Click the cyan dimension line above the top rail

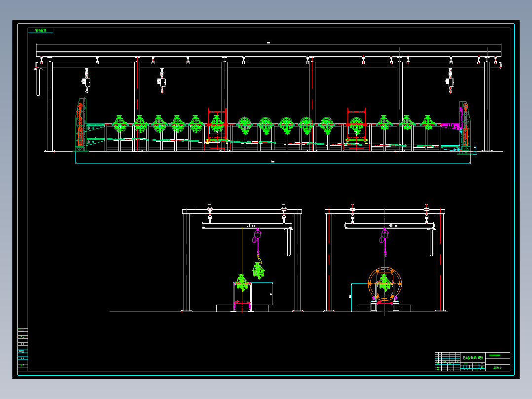tap(268, 44)
